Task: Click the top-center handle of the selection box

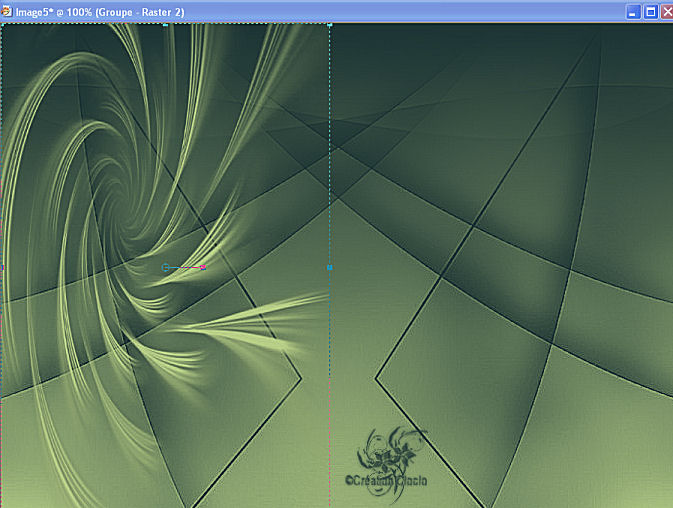Action: click(x=166, y=25)
